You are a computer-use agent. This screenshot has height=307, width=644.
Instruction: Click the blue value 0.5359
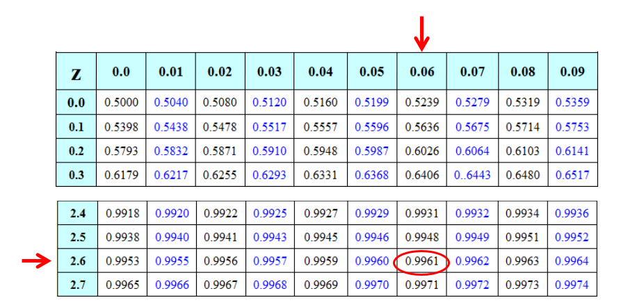coord(572,102)
